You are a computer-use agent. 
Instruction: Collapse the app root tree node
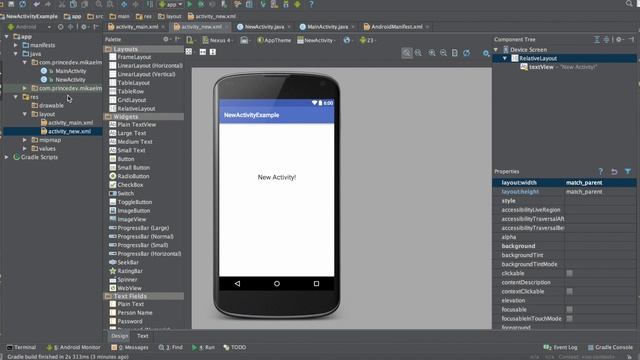point(7,36)
